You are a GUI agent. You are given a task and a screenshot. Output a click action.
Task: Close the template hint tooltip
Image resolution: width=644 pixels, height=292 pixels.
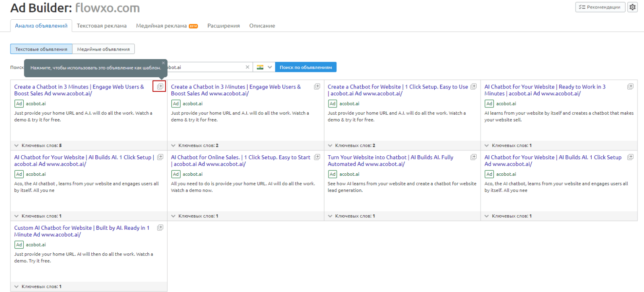pos(163,63)
